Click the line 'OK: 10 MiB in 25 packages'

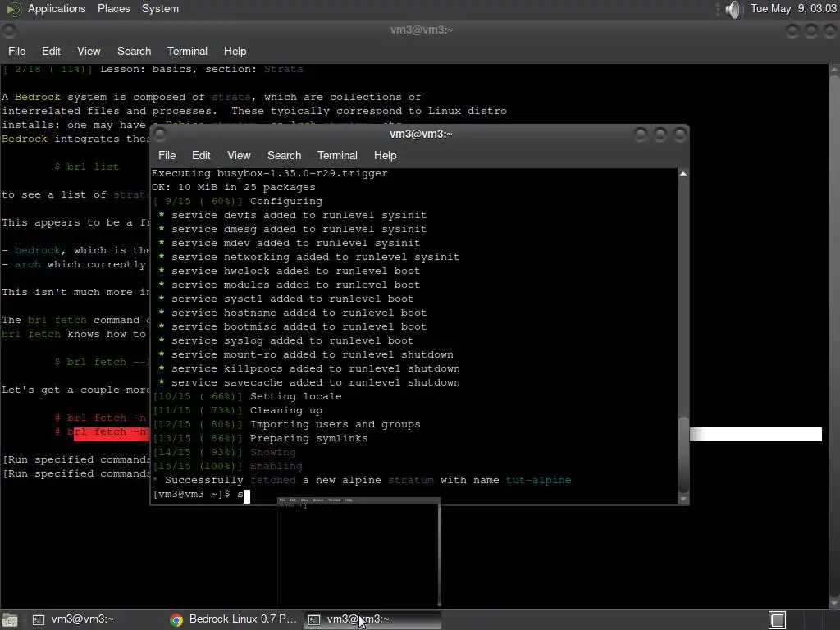234,187
